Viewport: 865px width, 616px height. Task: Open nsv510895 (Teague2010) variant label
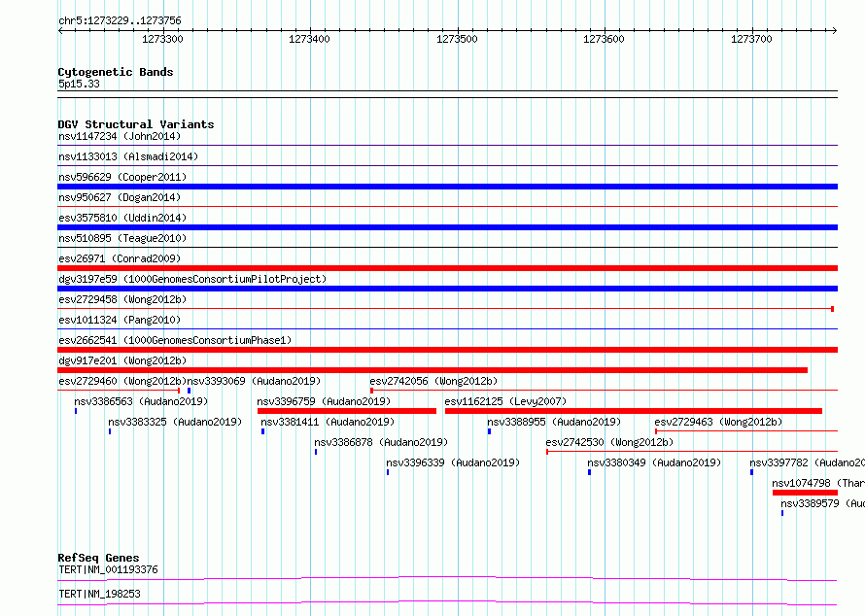click(122, 238)
